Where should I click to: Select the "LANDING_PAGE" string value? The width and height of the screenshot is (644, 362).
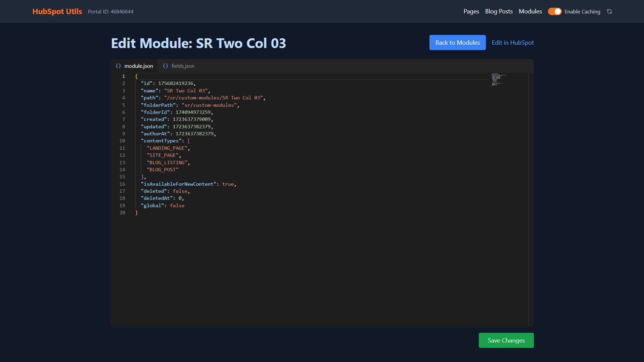(167, 148)
